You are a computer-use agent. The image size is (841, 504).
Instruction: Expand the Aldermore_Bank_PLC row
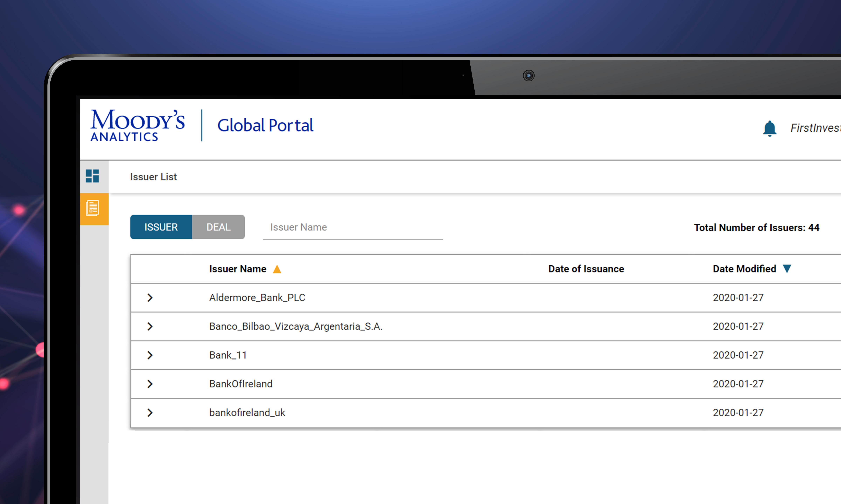(x=150, y=297)
